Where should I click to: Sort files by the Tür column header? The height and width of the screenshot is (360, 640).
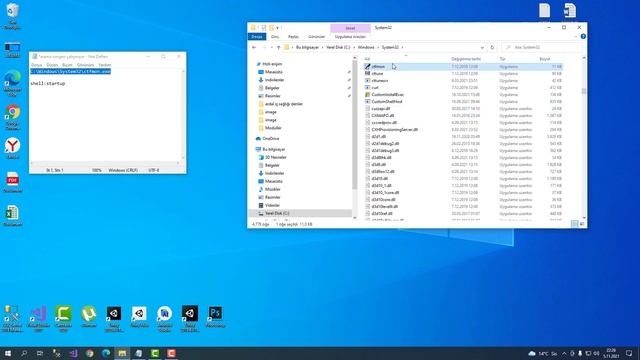pos(502,59)
